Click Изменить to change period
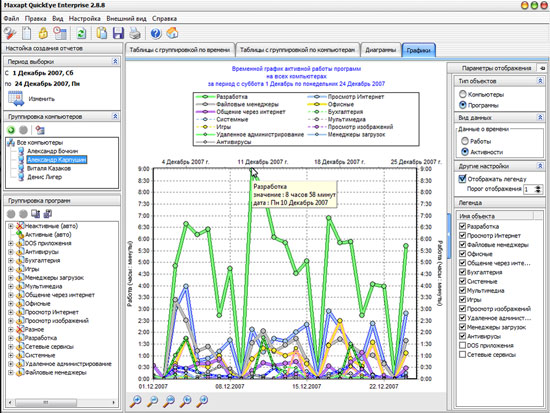This screenshot has width=550, height=413. [x=41, y=99]
